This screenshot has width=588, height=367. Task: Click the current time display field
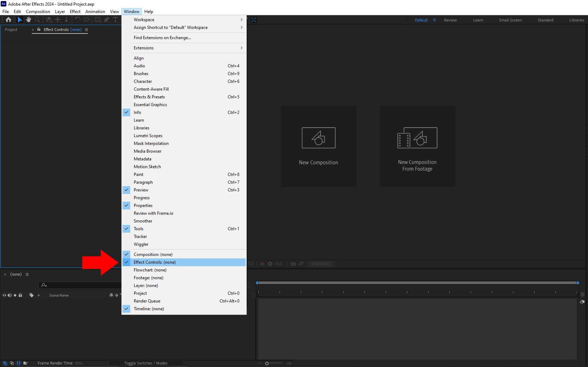pyautogui.click(x=320, y=263)
